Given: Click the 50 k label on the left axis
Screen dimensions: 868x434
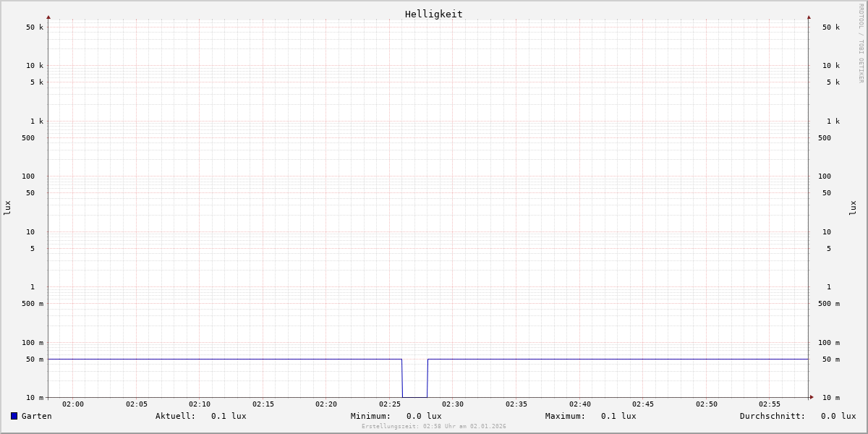Looking at the screenshot, I should (35, 27).
